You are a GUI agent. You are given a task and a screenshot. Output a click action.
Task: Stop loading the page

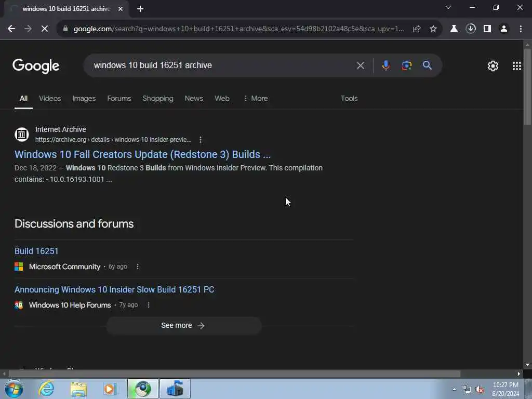click(x=45, y=29)
